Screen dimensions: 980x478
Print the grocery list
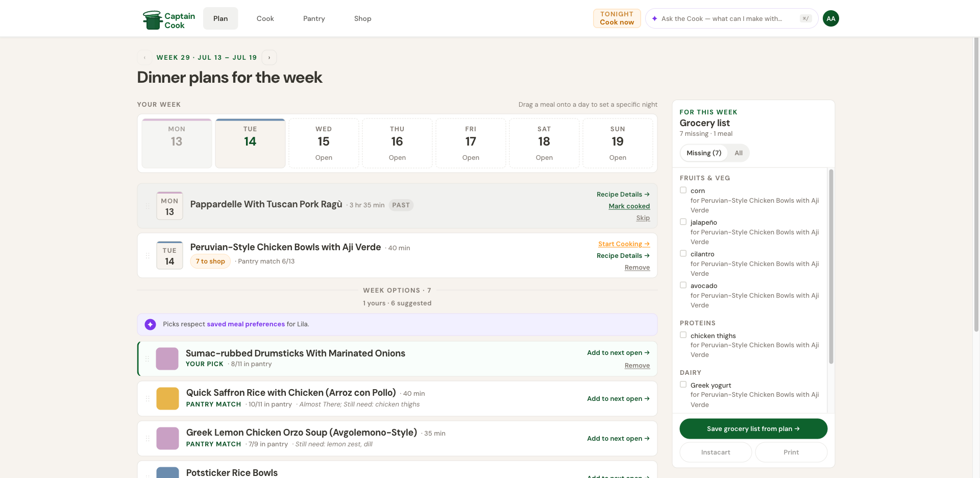click(x=791, y=452)
